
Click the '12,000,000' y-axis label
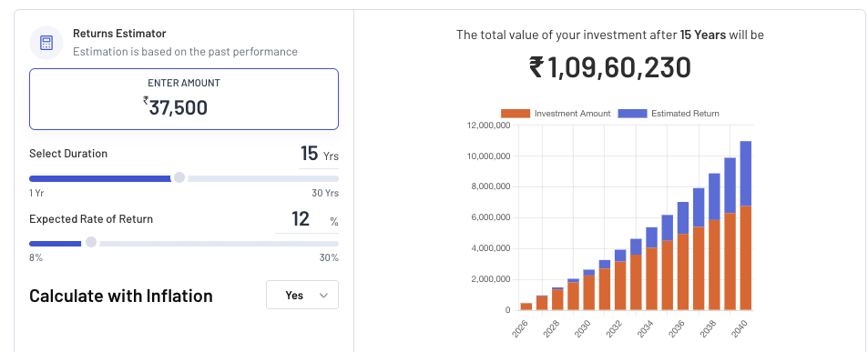click(489, 126)
